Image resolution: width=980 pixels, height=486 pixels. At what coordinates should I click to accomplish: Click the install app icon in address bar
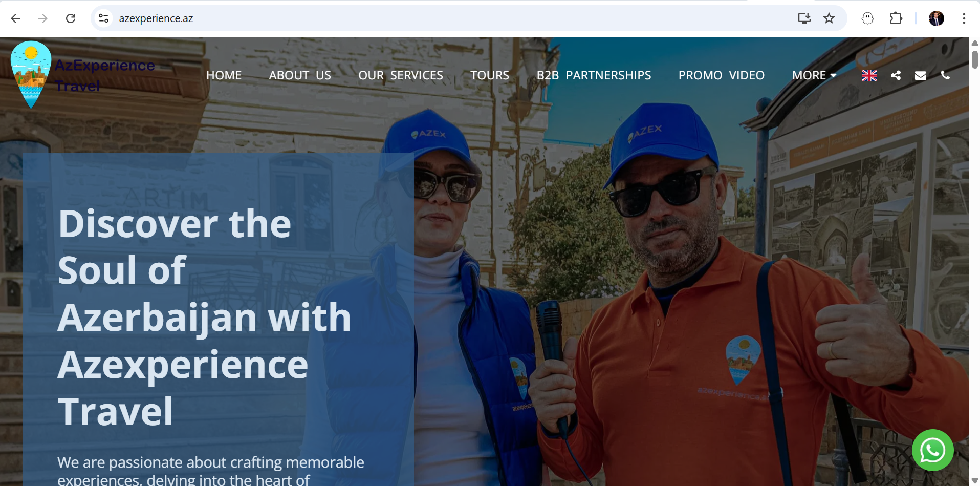tap(804, 18)
